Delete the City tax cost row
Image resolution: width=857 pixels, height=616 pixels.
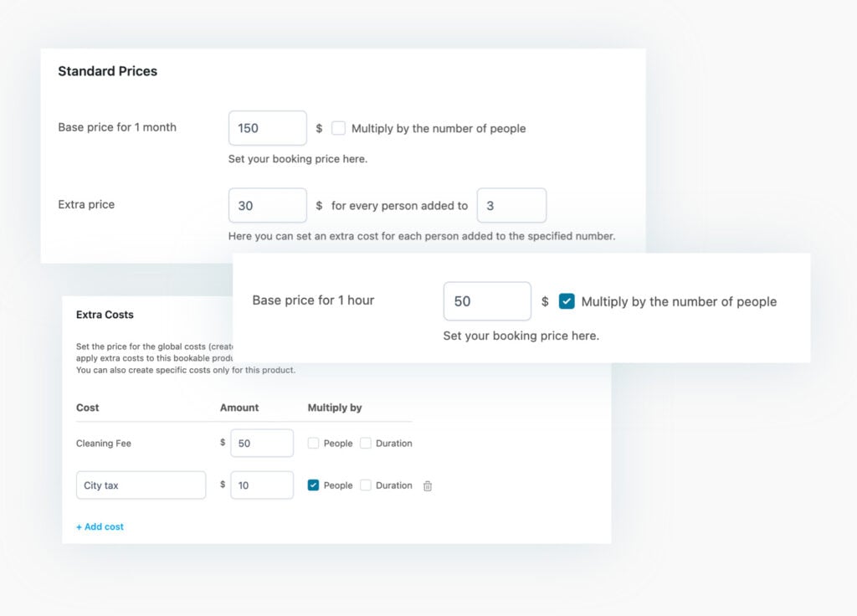428,485
